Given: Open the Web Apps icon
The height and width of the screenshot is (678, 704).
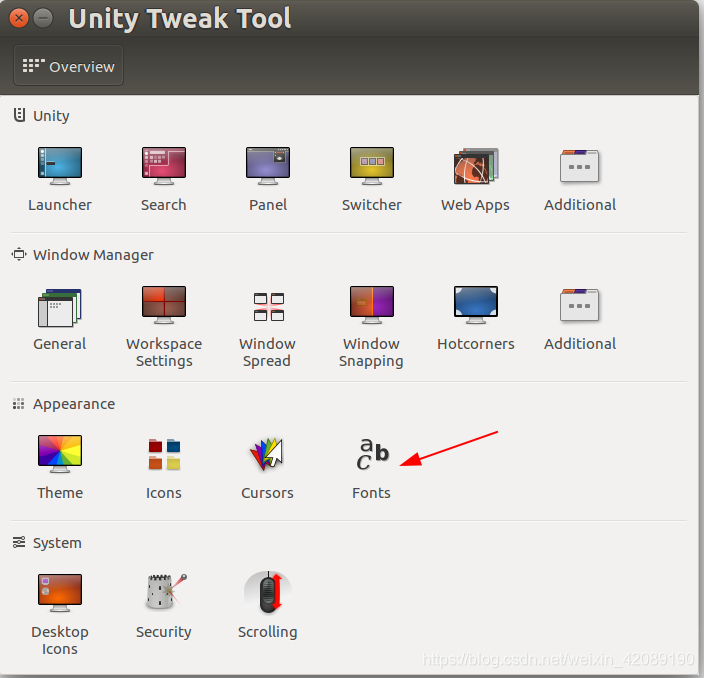Looking at the screenshot, I should [x=476, y=166].
